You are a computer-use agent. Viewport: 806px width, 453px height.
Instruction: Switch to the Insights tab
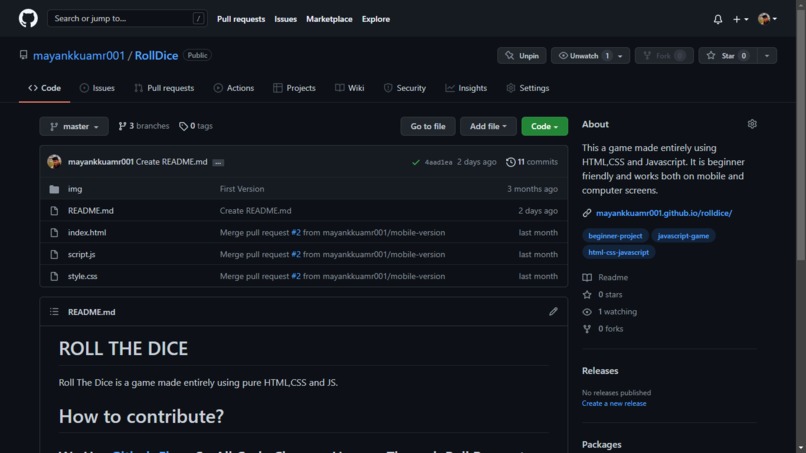466,88
